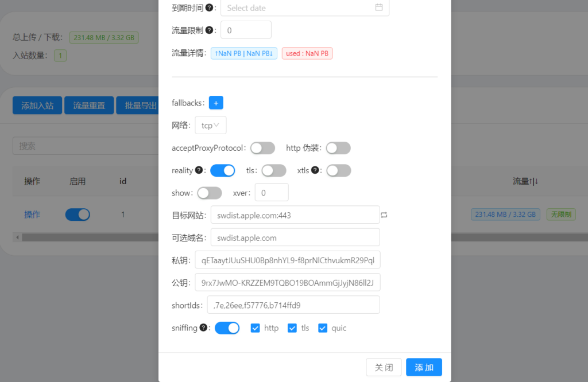Screen dimensions: 588x382
Task: Click the 流量重置 button
Action: (x=89, y=106)
